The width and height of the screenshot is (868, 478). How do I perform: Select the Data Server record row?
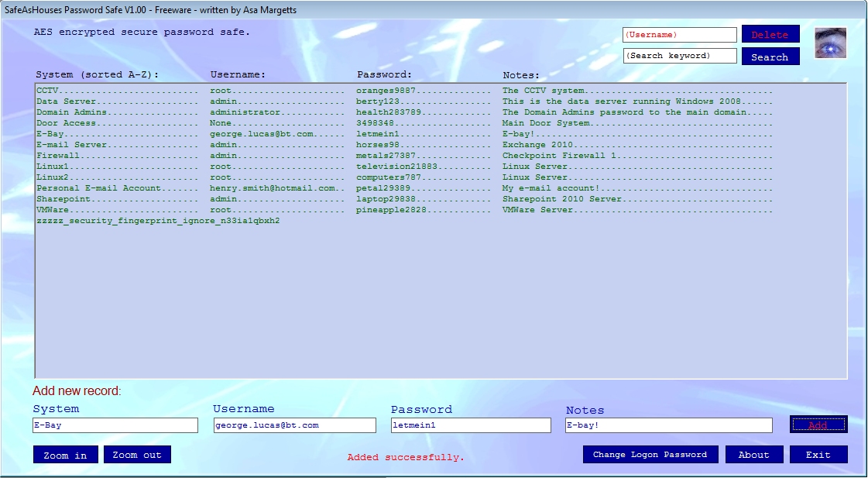(404, 101)
